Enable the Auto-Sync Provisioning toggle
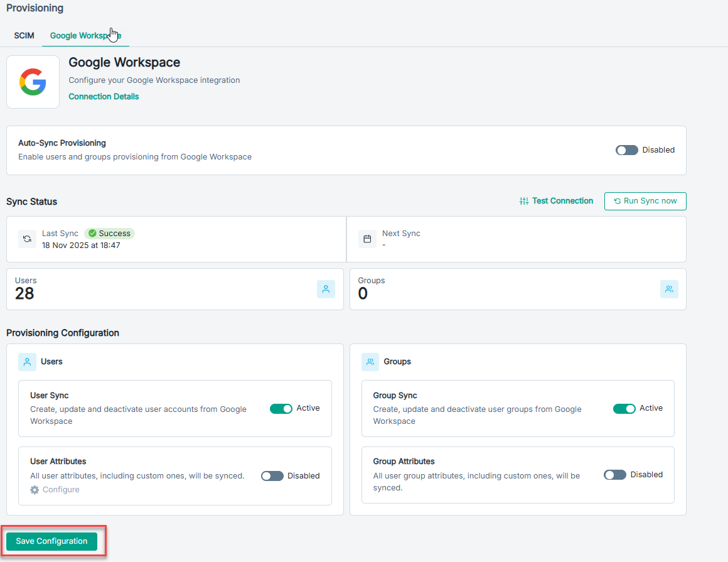Screen dimensions: 728x562 [x=626, y=150]
